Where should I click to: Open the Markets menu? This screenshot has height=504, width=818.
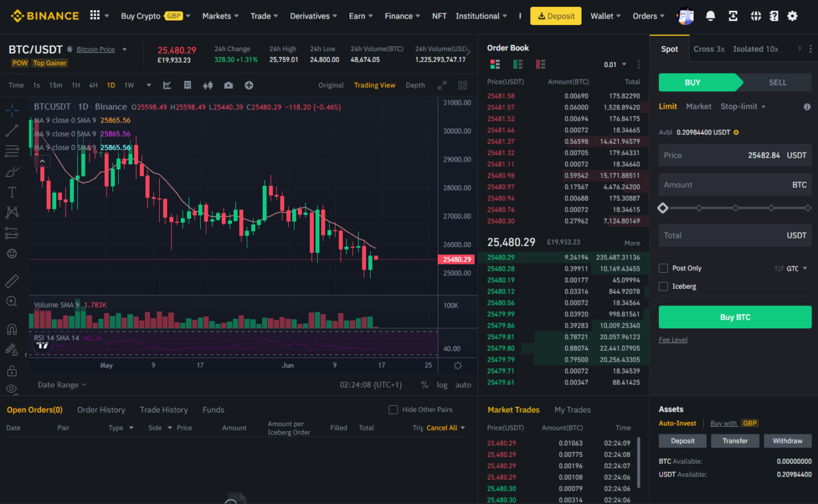pyautogui.click(x=220, y=16)
